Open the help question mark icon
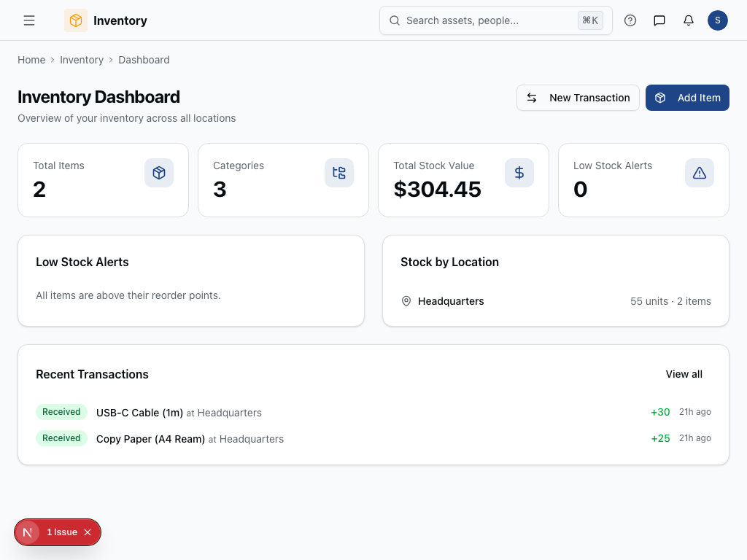The image size is (747, 560). 630,20
